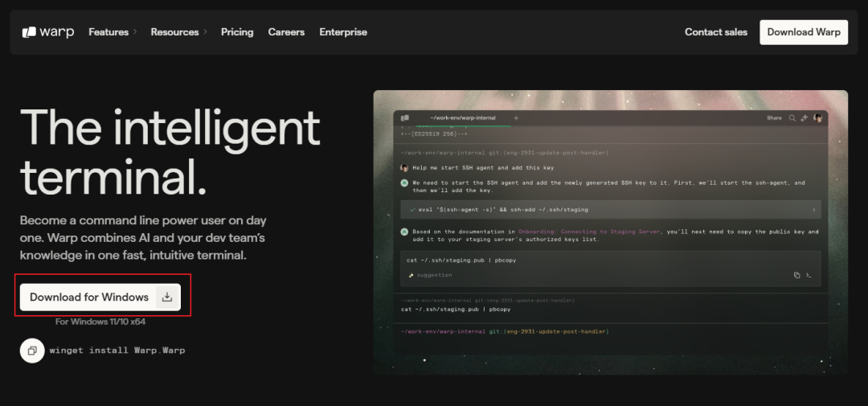Click the 'suggestion' label text
The width and height of the screenshot is (868, 406).
pos(434,275)
